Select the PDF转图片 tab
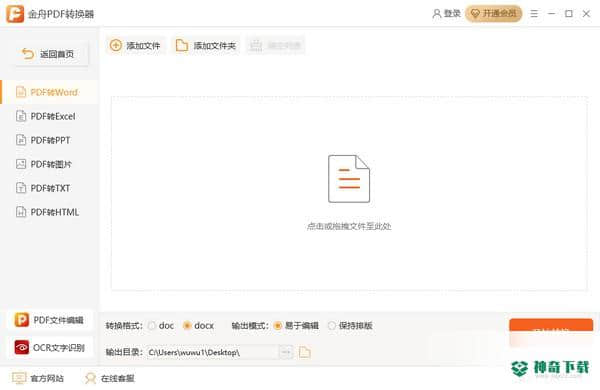The width and height of the screenshot is (600, 390). (49, 164)
